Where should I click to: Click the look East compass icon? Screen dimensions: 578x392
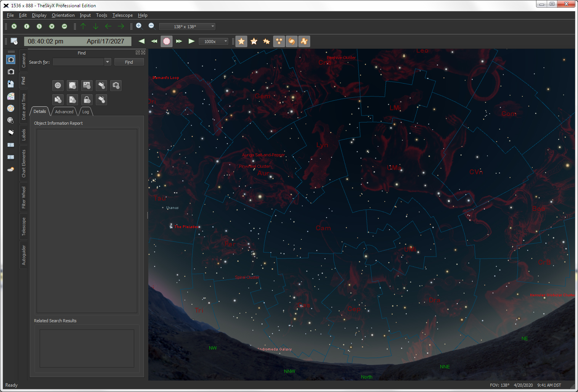pyautogui.click(x=27, y=26)
